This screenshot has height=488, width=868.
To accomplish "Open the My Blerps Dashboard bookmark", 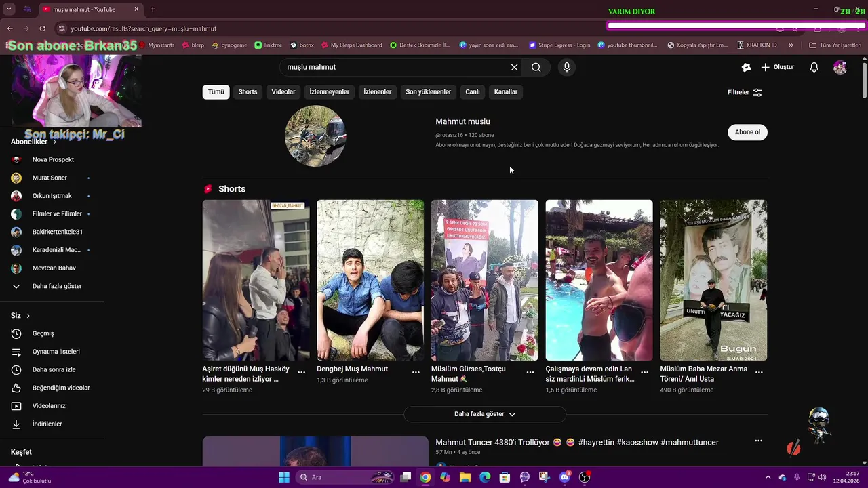I will [351, 45].
